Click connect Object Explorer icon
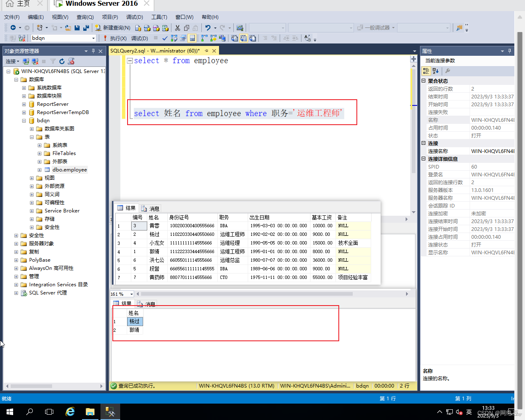 pyautogui.click(x=26, y=61)
